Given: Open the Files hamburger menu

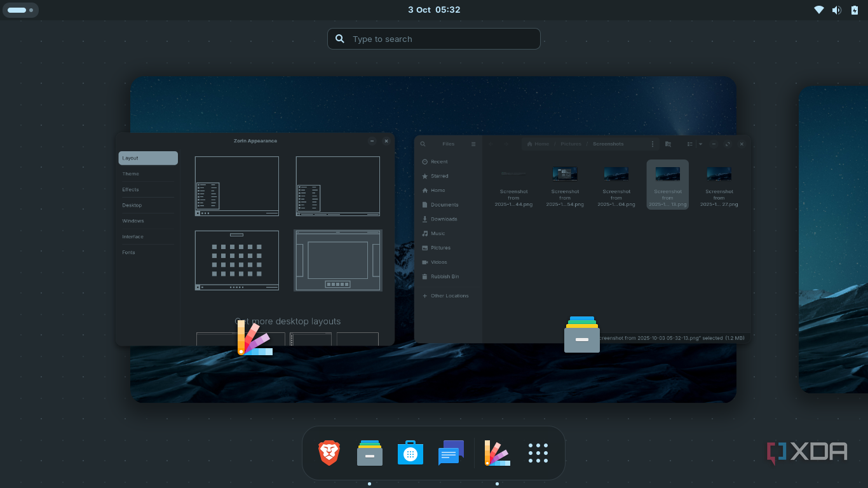Looking at the screenshot, I should pyautogui.click(x=473, y=144).
